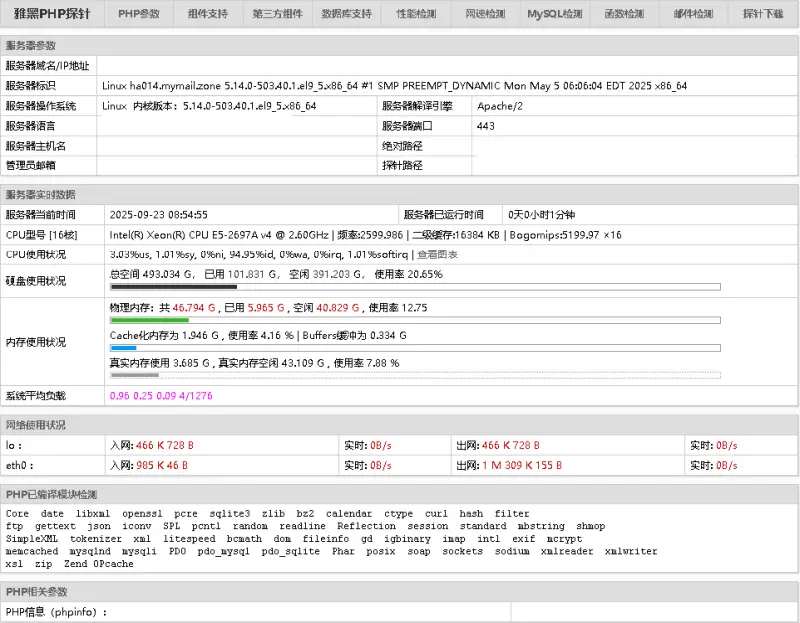Open the 数据库支持 tab
This screenshot has width=800, height=623.
click(x=346, y=14)
